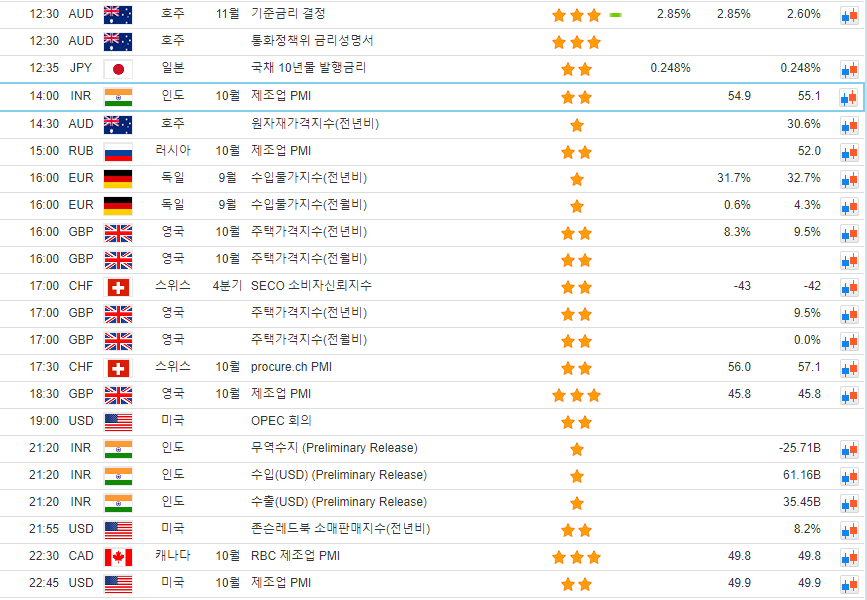Image resolution: width=867 pixels, height=600 pixels.
Task: Open chart icon for 인도 제조업 PMI row
Action: pos(849,97)
